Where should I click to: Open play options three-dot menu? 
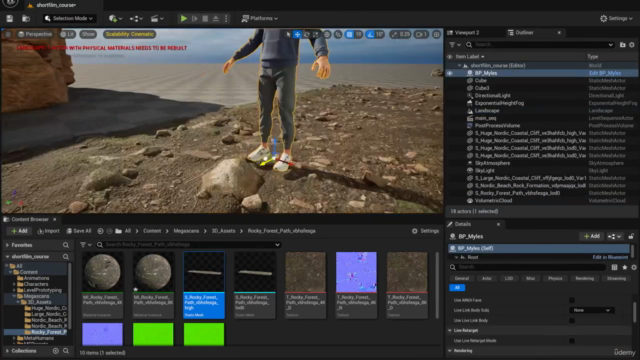click(226, 18)
